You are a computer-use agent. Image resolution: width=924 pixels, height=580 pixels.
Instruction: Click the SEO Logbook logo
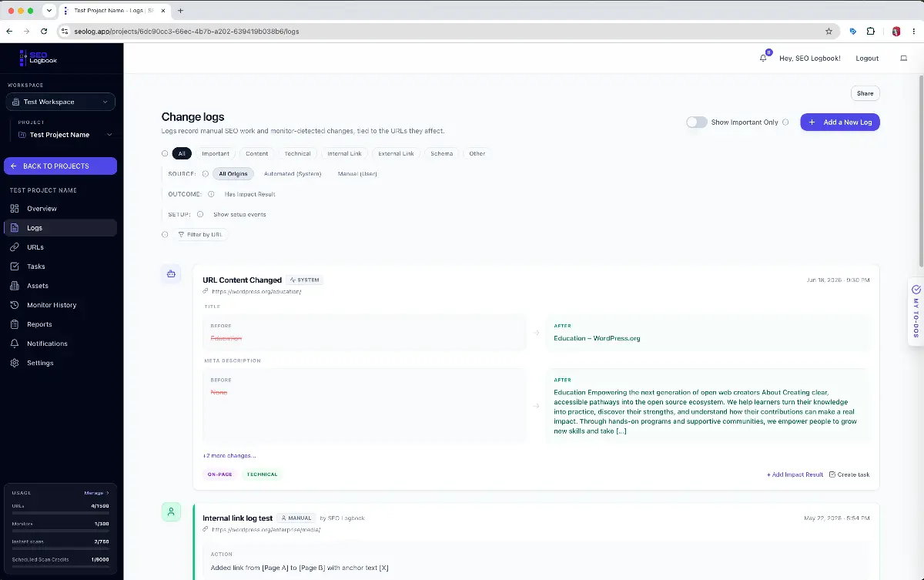point(38,58)
